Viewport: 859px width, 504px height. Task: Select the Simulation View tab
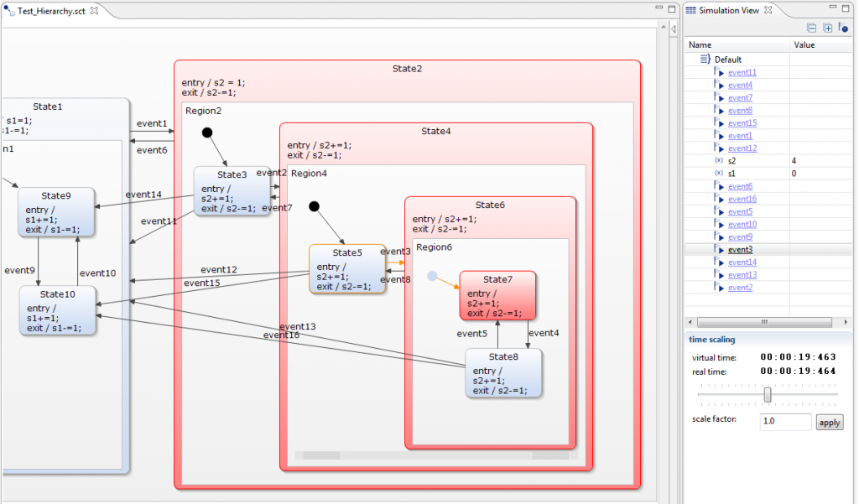coord(729,10)
